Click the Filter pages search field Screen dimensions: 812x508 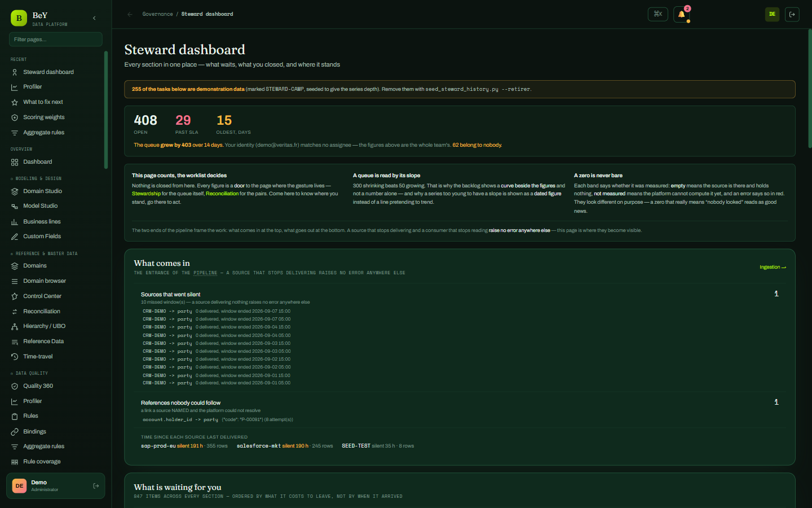[55, 40]
